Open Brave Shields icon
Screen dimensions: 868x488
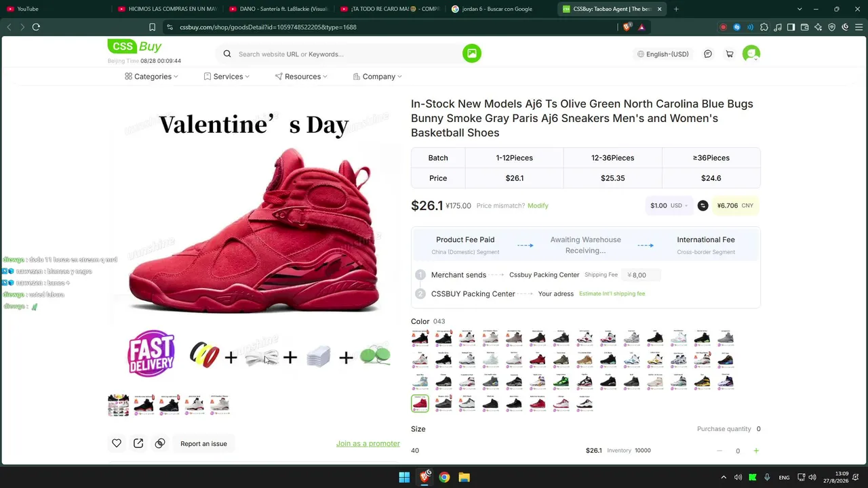(627, 27)
